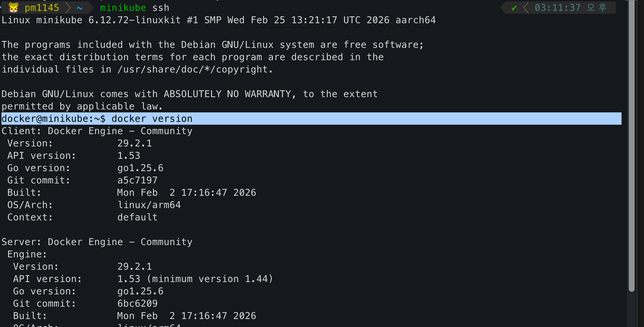Screen dimensions: 644x327
Task: Click the minimum version 1.44 text
Action: tap(210, 279)
